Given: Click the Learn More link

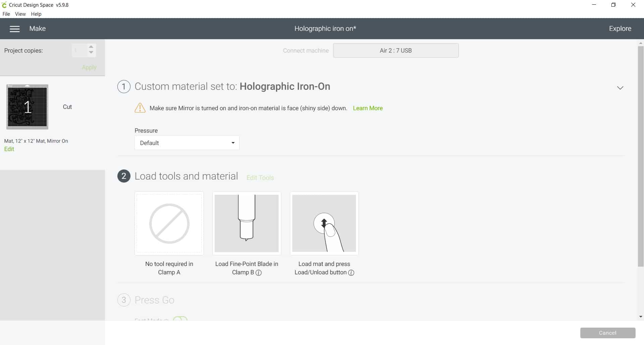Looking at the screenshot, I should [x=368, y=108].
